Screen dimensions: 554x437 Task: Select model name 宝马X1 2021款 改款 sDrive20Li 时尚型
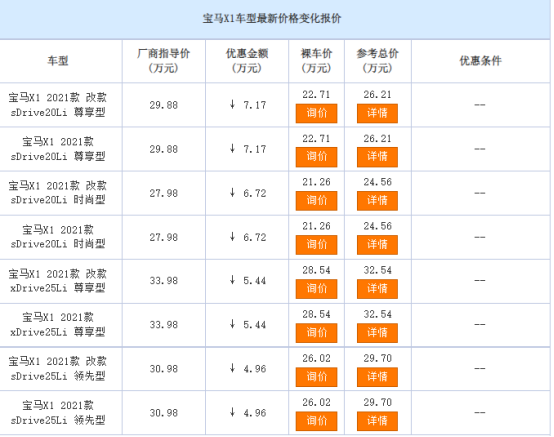tap(58, 193)
